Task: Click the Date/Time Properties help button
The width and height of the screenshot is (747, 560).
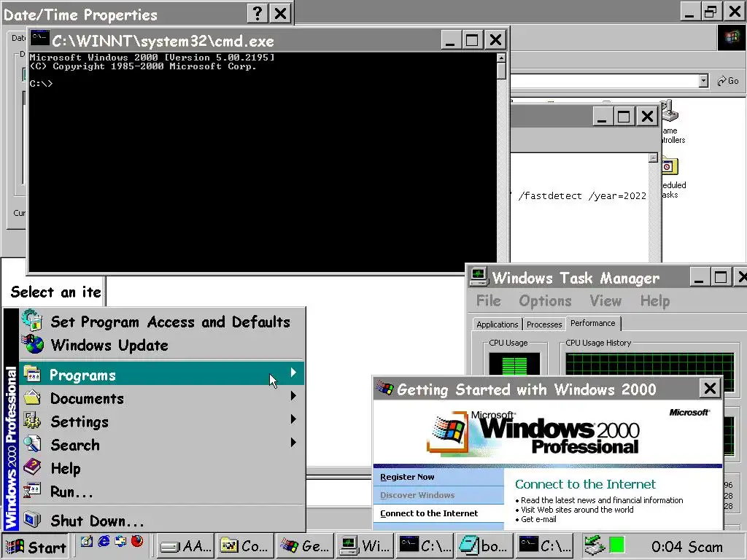Action: click(258, 13)
